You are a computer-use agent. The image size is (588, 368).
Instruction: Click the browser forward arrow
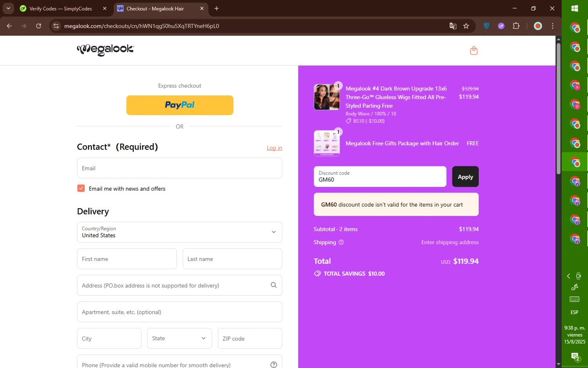click(24, 26)
